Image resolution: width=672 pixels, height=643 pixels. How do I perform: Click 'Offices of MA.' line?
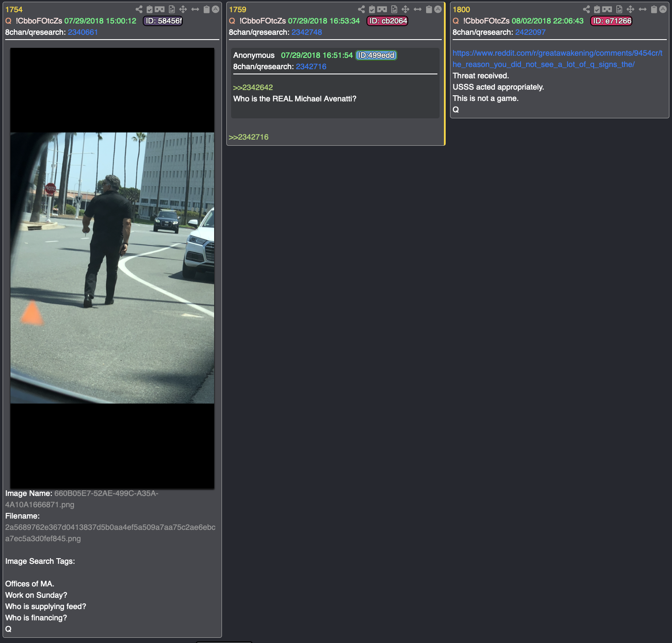[x=30, y=584]
